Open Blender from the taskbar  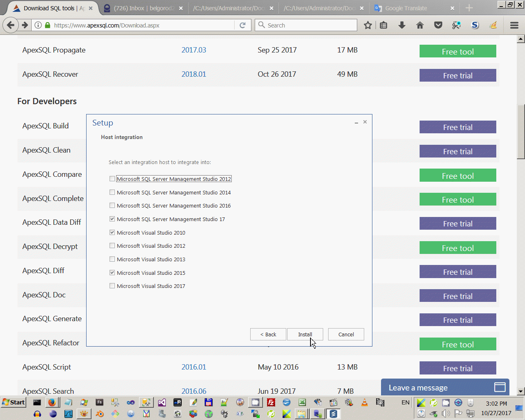click(x=100, y=414)
